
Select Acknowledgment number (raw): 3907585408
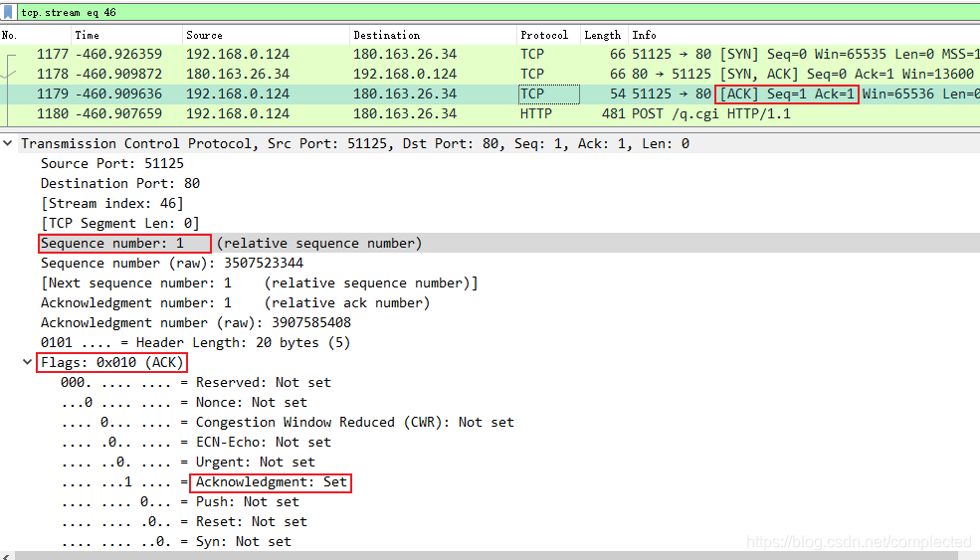tap(196, 323)
